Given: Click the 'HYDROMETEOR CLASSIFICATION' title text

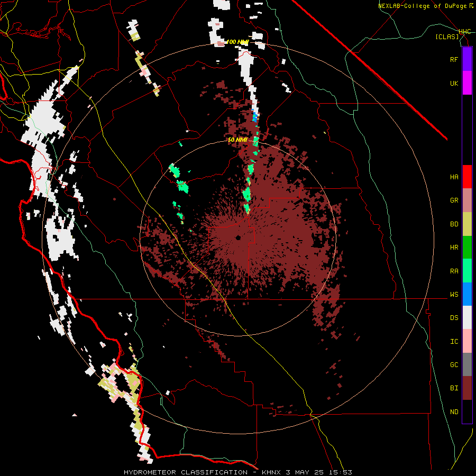Looking at the screenshot, I should coord(186,472).
